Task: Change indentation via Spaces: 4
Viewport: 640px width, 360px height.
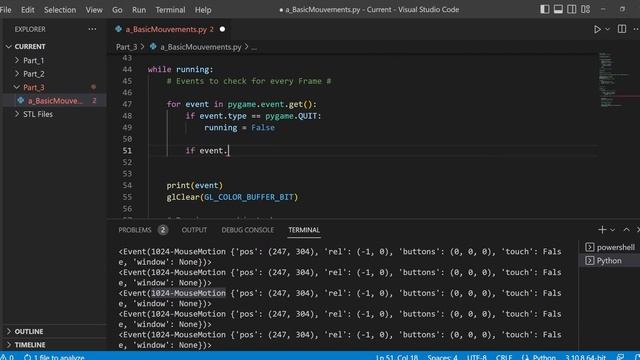Action: click(442, 357)
